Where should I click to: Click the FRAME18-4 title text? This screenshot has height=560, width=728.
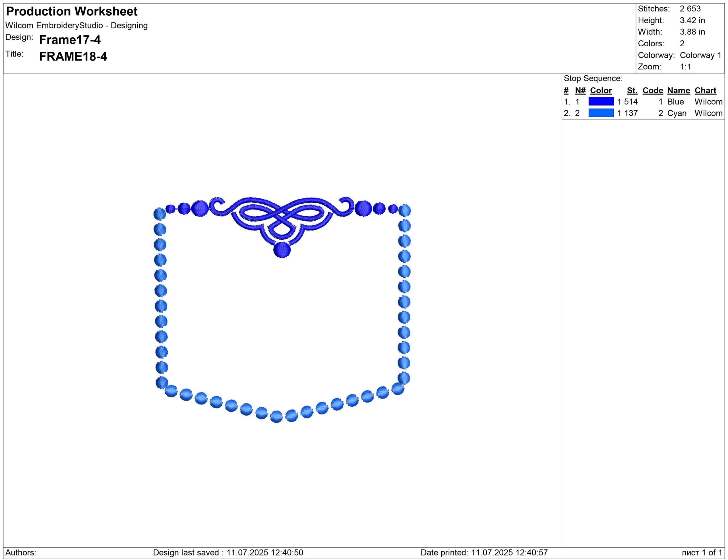[73, 56]
